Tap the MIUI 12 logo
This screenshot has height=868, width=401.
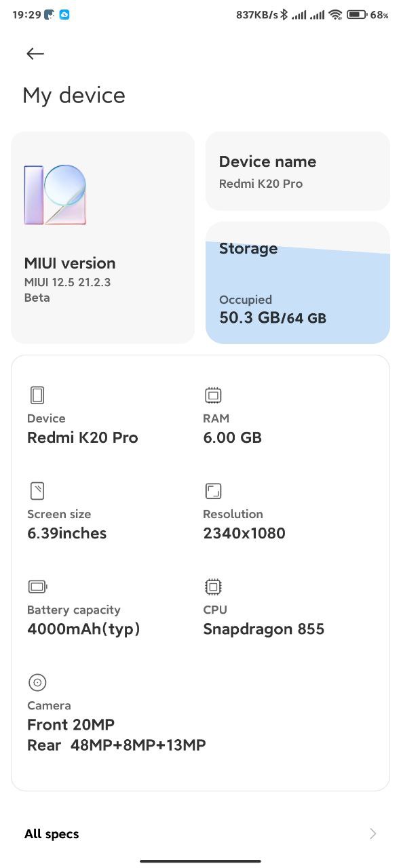[x=55, y=195]
